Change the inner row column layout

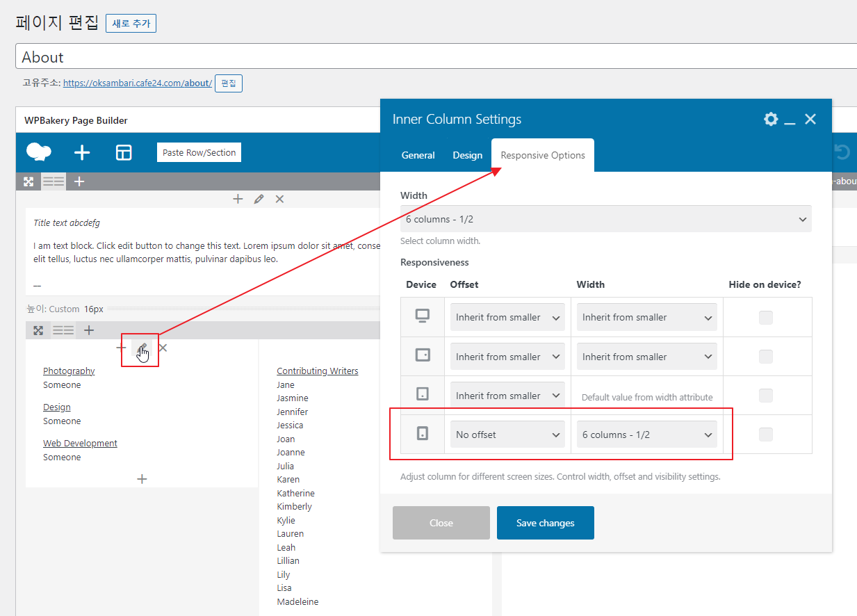click(x=63, y=330)
